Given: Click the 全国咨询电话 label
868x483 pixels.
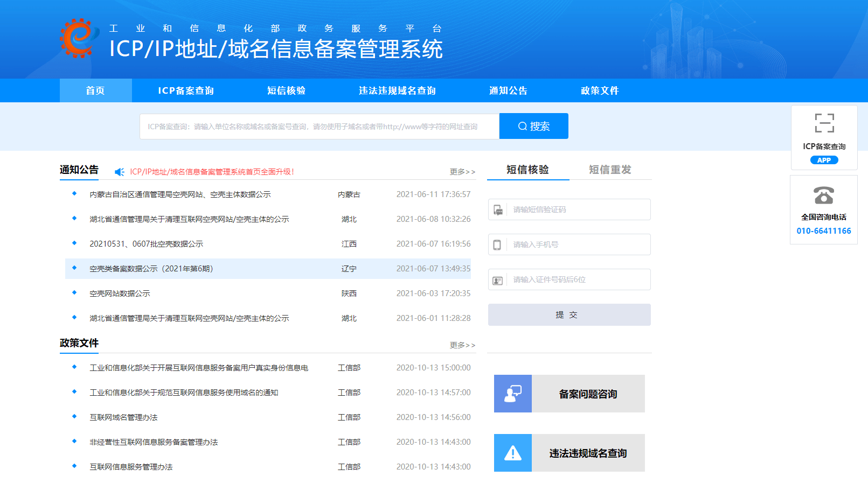Looking at the screenshot, I should (x=824, y=217).
